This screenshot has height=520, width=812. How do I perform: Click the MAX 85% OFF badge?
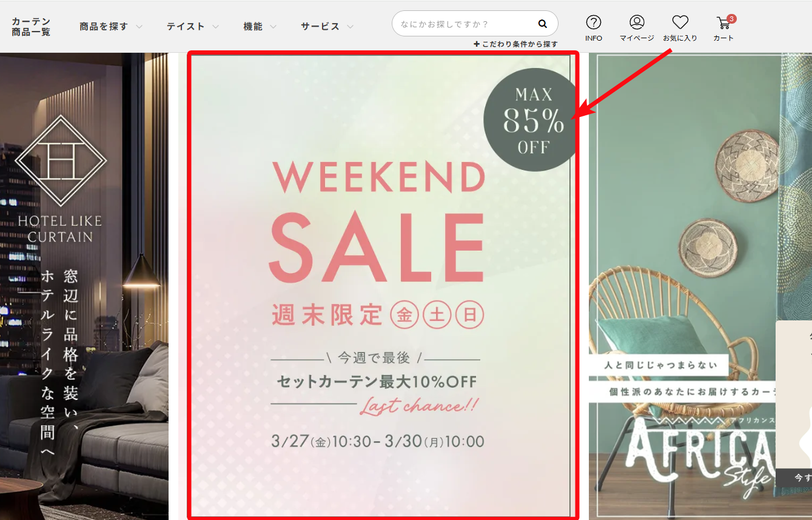coord(529,120)
